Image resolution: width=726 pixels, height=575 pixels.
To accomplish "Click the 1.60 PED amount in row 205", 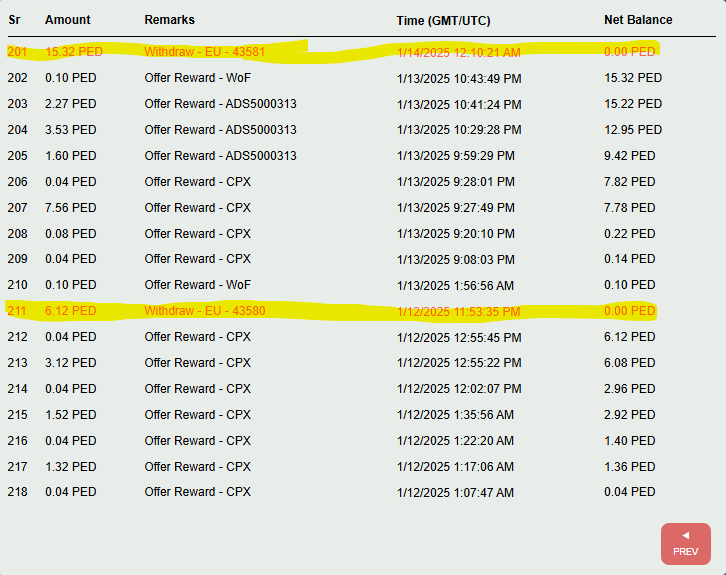I will [x=70, y=156].
